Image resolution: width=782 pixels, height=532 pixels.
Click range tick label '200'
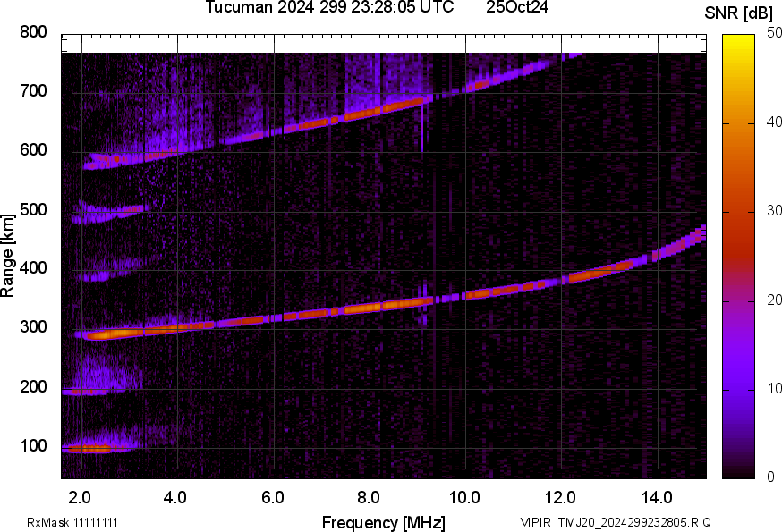point(33,386)
